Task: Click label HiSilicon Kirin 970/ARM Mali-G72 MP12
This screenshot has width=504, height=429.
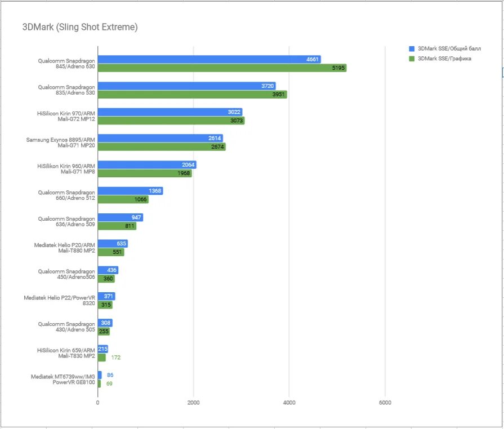Action: 66,117
